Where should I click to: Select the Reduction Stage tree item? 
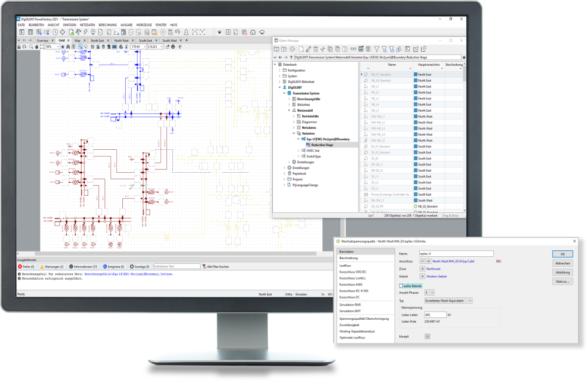click(322, 145)
